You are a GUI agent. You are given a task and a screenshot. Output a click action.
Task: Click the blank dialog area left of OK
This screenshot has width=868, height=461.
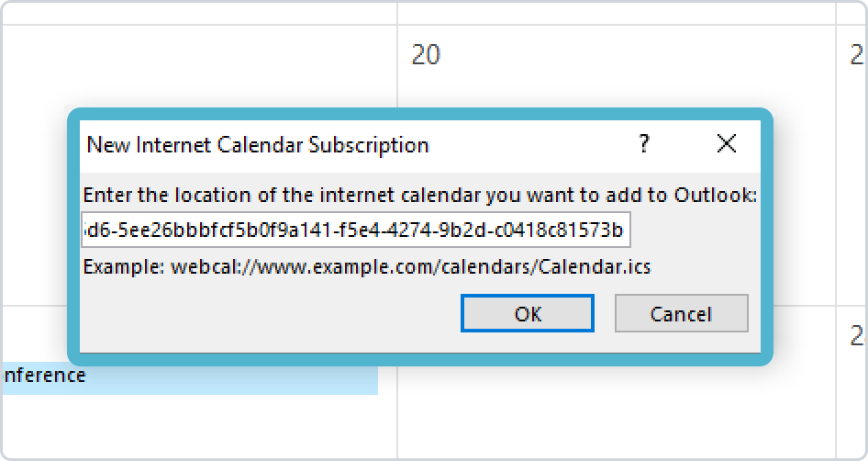pyautogui.click(x=266, y=313)
